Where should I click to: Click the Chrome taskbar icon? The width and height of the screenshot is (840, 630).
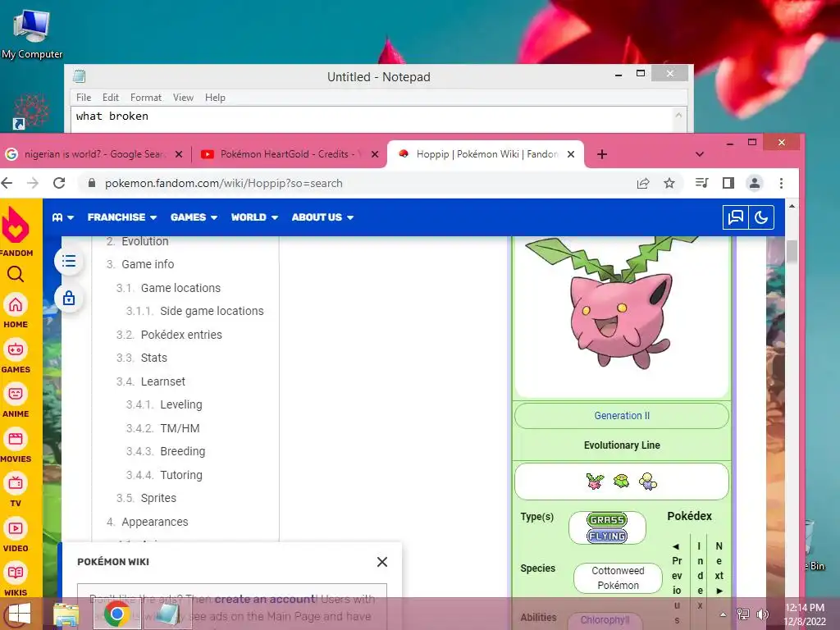tap(117, 614)
